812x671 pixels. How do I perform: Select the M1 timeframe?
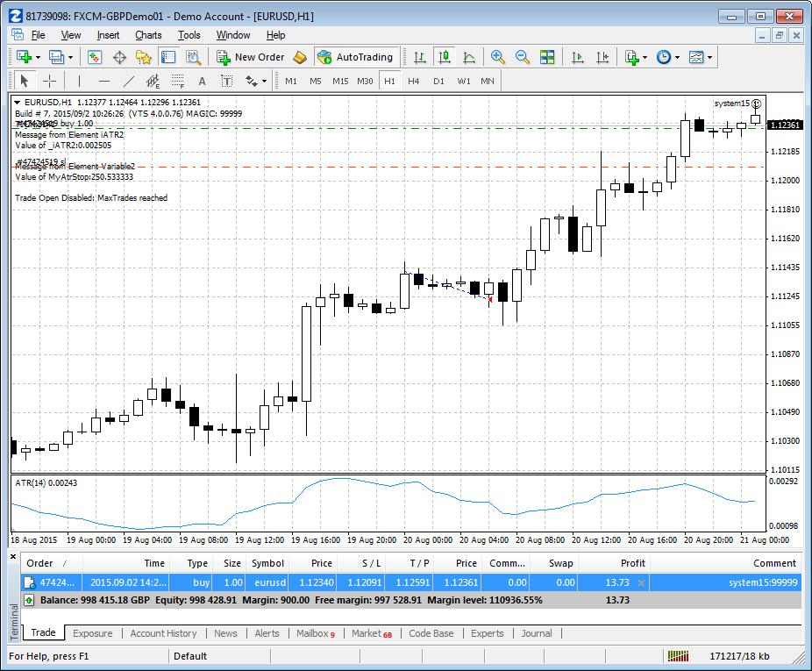[291, 82]
